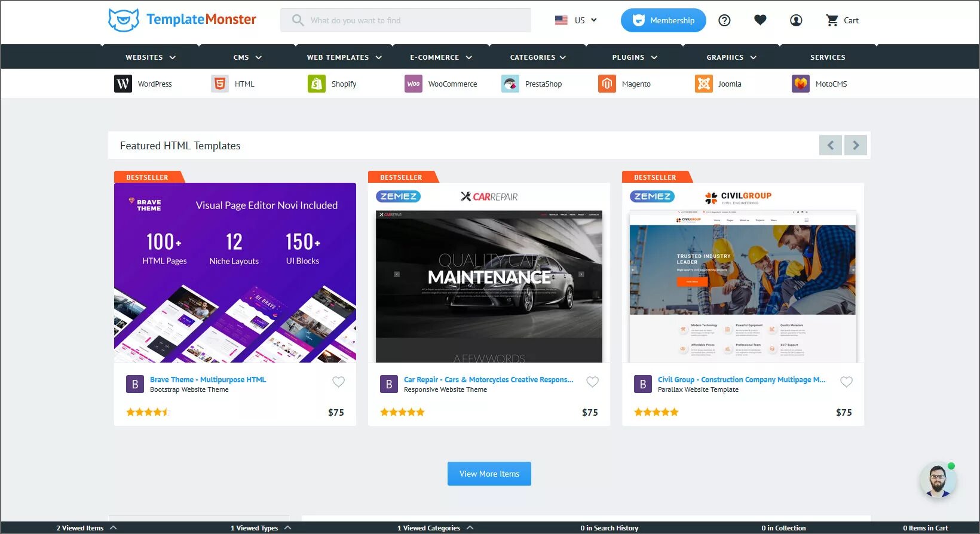Expand the Categories menu
The height and width of the screenshot is (534, 980).
538,57
